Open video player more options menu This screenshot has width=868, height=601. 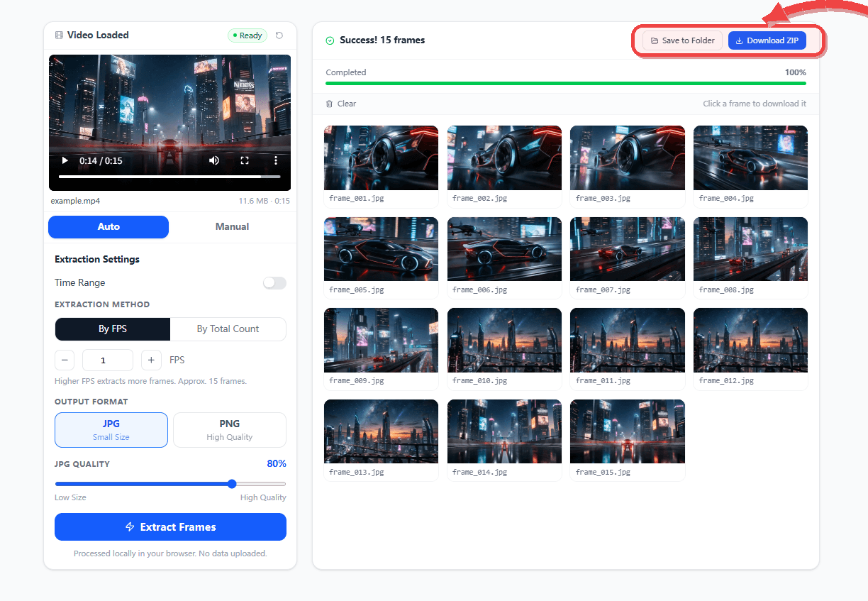(x=276, y=161)
